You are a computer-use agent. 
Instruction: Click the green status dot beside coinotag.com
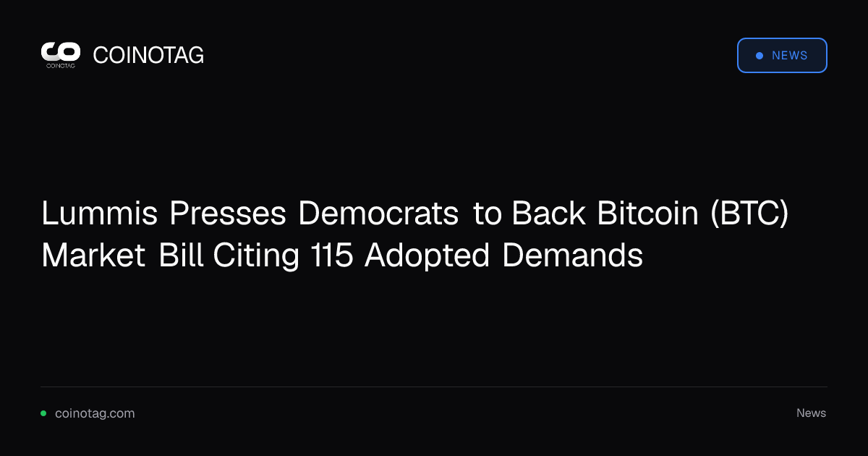point(43,413)
